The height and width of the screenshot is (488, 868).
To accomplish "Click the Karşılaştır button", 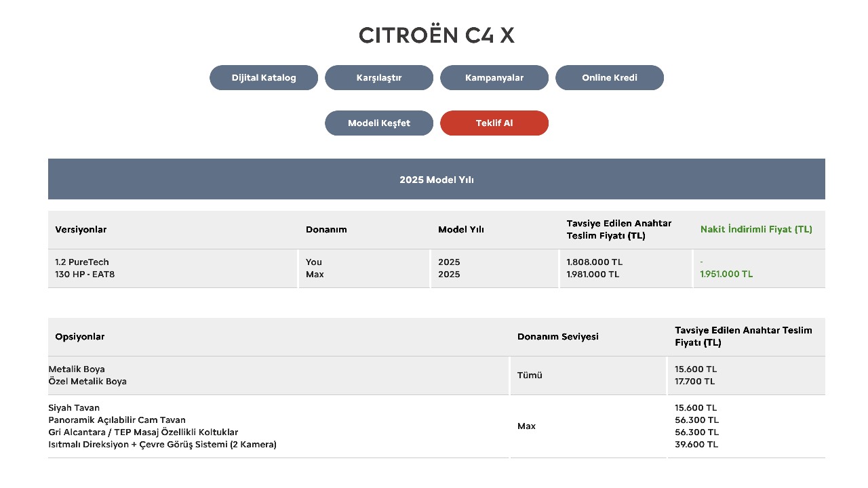I will pos(379,78).
